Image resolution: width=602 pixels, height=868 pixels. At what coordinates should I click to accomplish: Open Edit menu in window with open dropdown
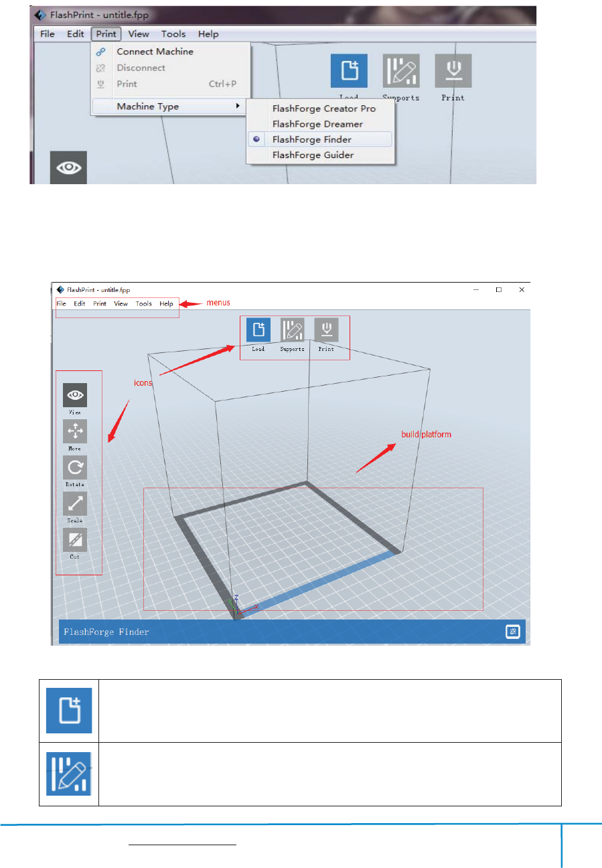75,34
